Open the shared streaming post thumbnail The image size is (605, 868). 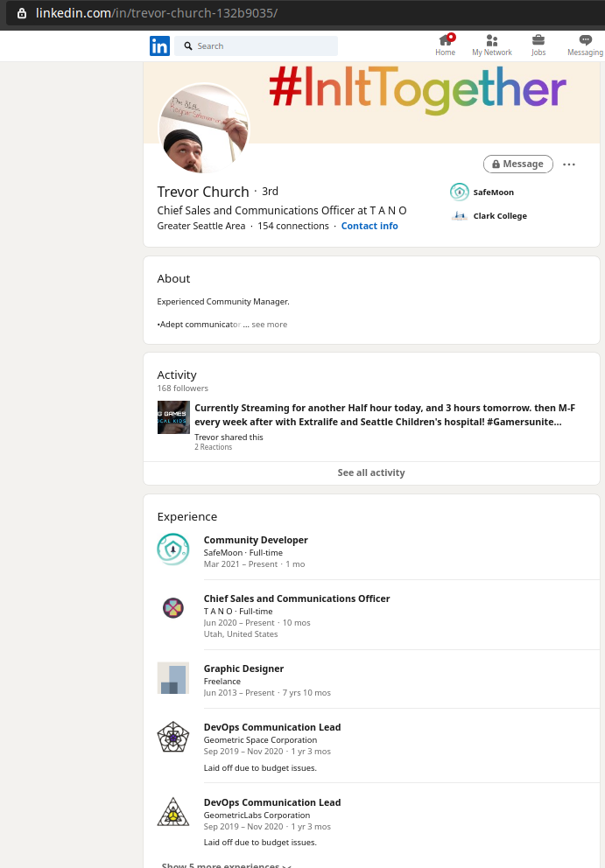[173, 417]
